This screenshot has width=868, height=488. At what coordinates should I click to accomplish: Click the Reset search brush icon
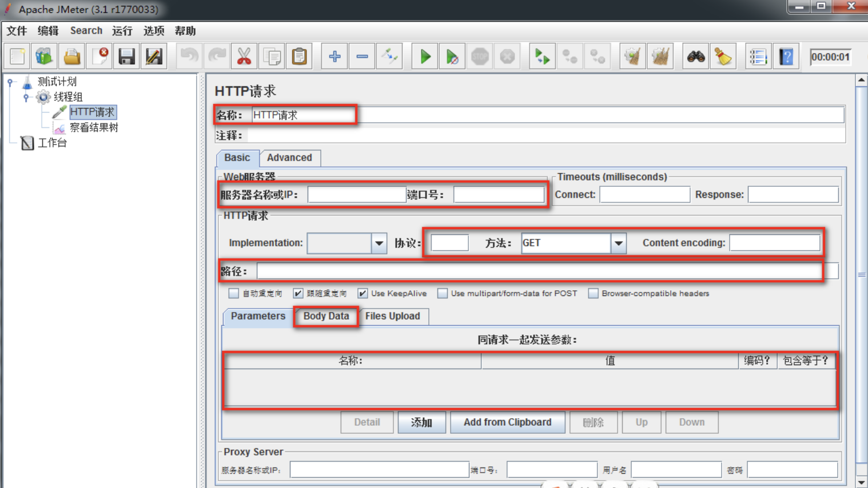point(723,57)
